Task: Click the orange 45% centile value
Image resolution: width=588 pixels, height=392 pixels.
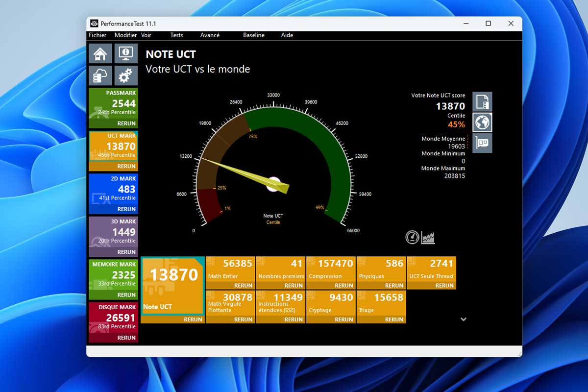Action: (x=456, y=124)
